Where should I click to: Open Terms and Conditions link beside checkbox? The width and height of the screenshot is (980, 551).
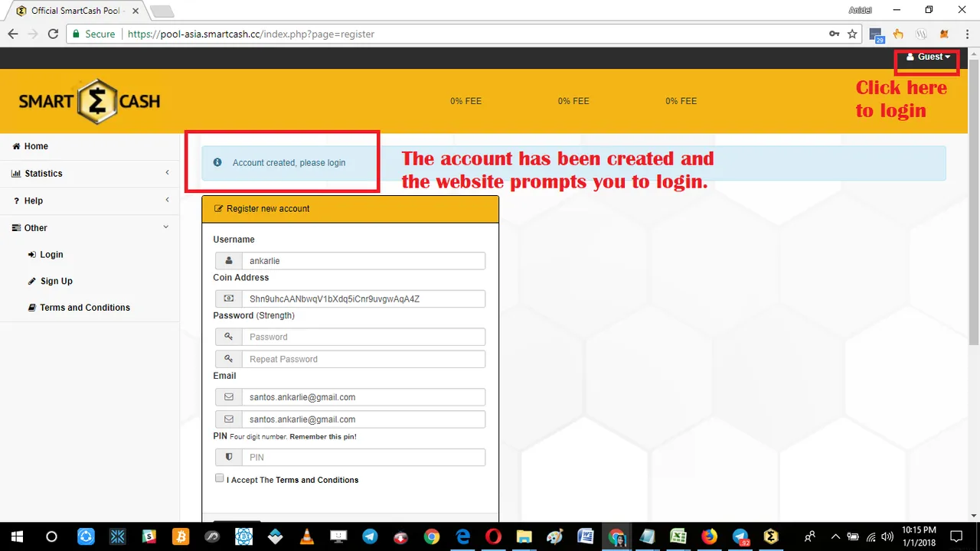[x=317, y=481]
